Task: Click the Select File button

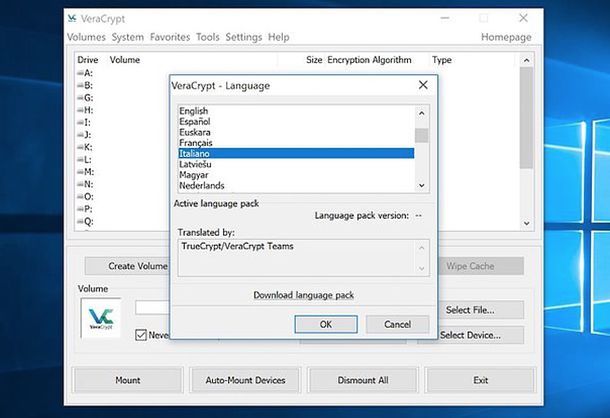Action: pyautogui.click(x=481, y=310)
